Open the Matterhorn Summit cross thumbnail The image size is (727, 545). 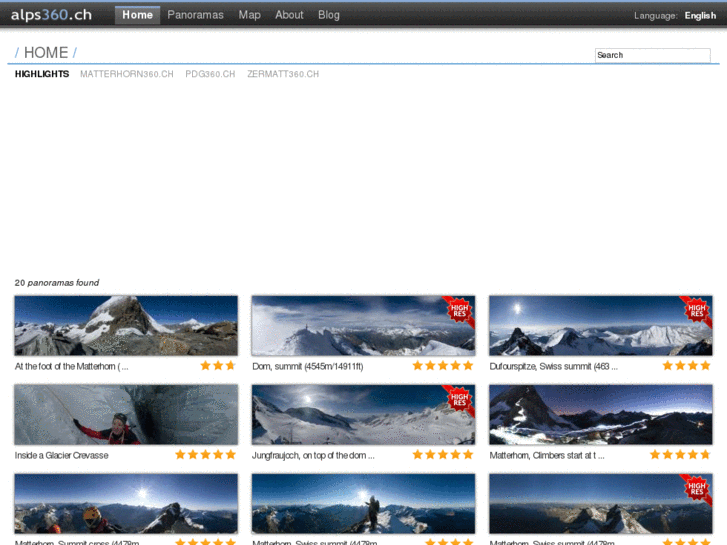pos(126,504)
